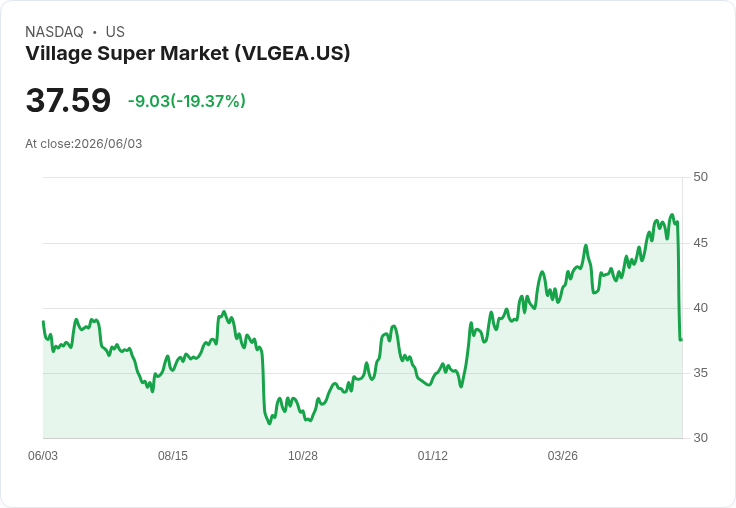The image size is (736, 508).
Task: Select the 08/15 date axis label
Action: pyautogui.click(x=173, y=455)
